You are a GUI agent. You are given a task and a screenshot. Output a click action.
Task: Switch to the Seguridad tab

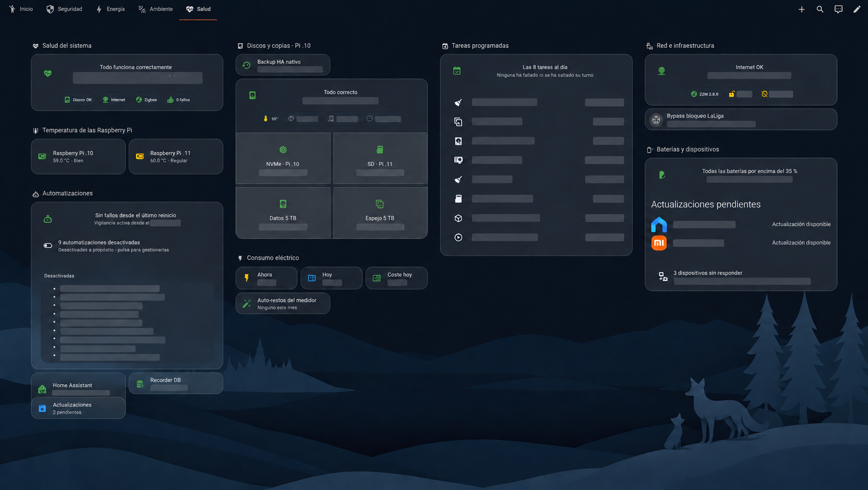tap(64, 9)
